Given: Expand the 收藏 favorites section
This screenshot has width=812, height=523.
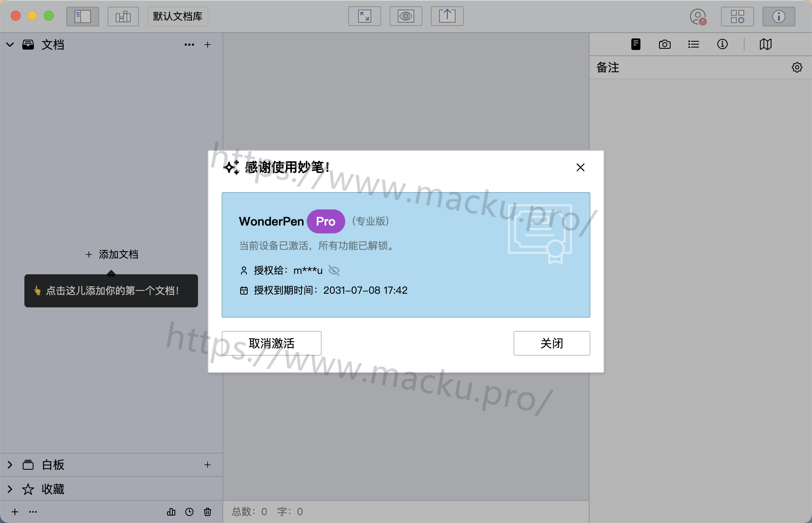Looking at the screenshot, I should coord(10,489).
